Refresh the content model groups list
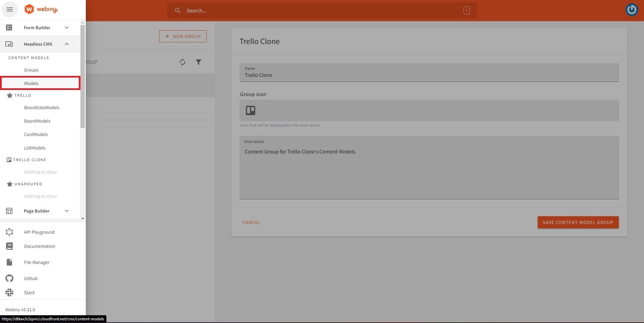 [x=182, y=62]
